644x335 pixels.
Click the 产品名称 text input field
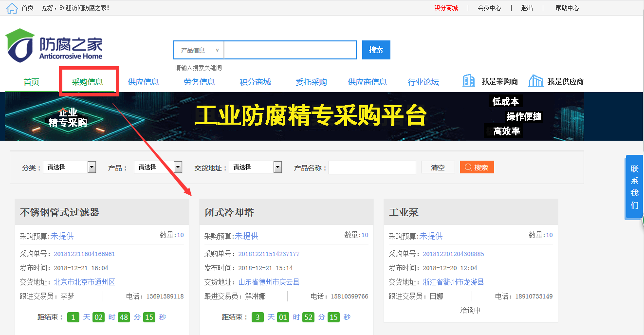372,167
